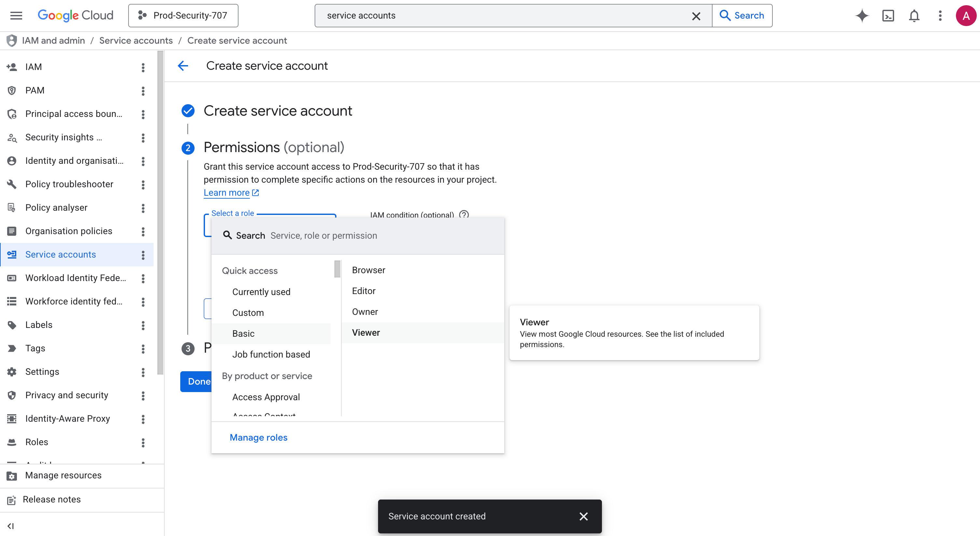This screenshot has width=980, height=536.
Task: Open Principal access boundary sidebar item
Action: pos(77,114)
